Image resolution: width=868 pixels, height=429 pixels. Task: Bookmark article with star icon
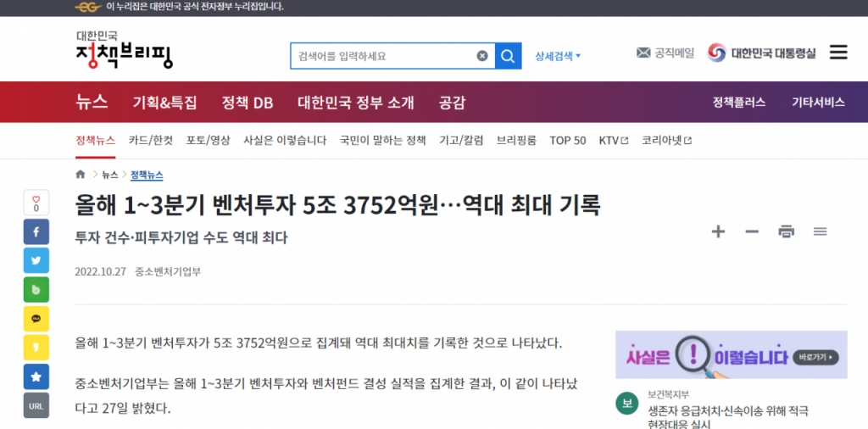tap(36, 376)
